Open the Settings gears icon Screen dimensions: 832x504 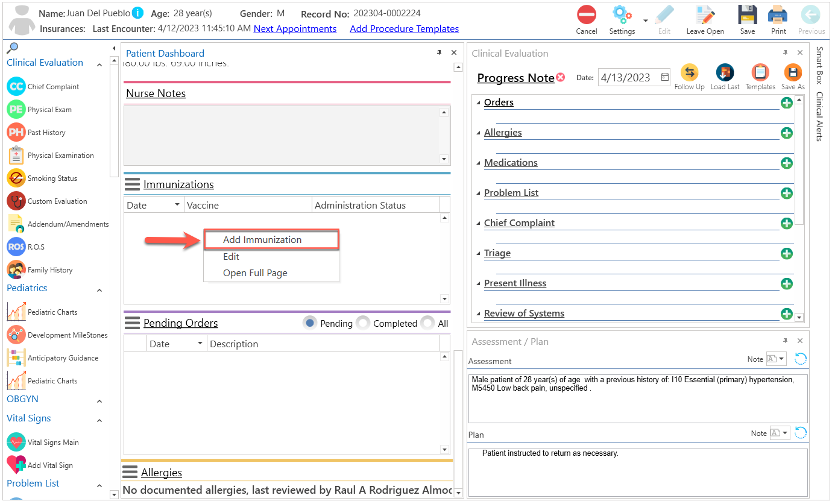(622, 14)
